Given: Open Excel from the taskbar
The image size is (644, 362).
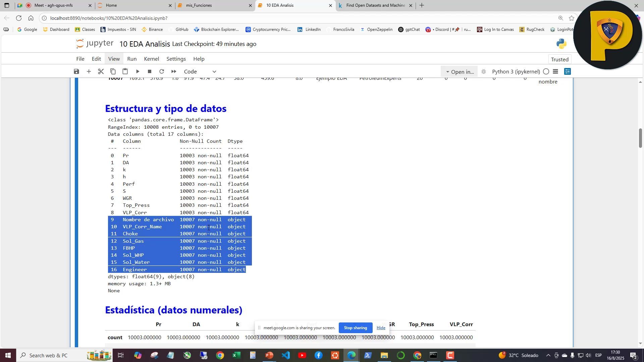Looking at the screenshot, I should pyautogui.click(x=236, y=356).
